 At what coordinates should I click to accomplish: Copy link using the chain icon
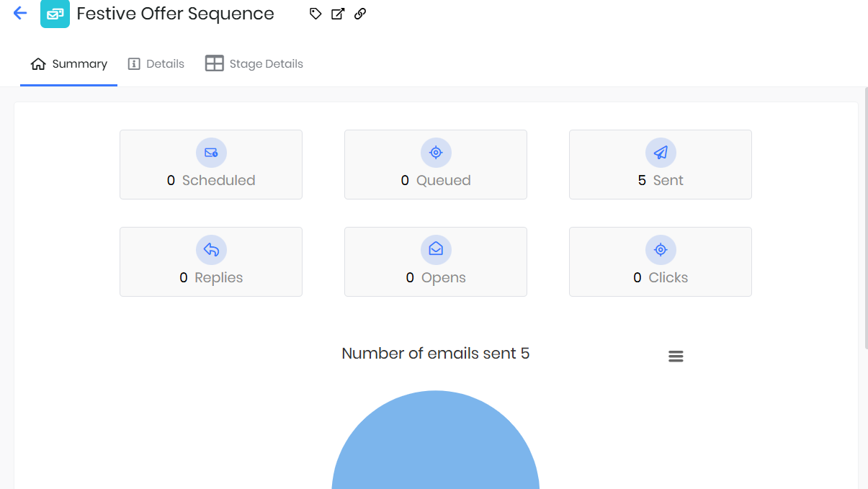pyautogui.click(x=360, y=14)
